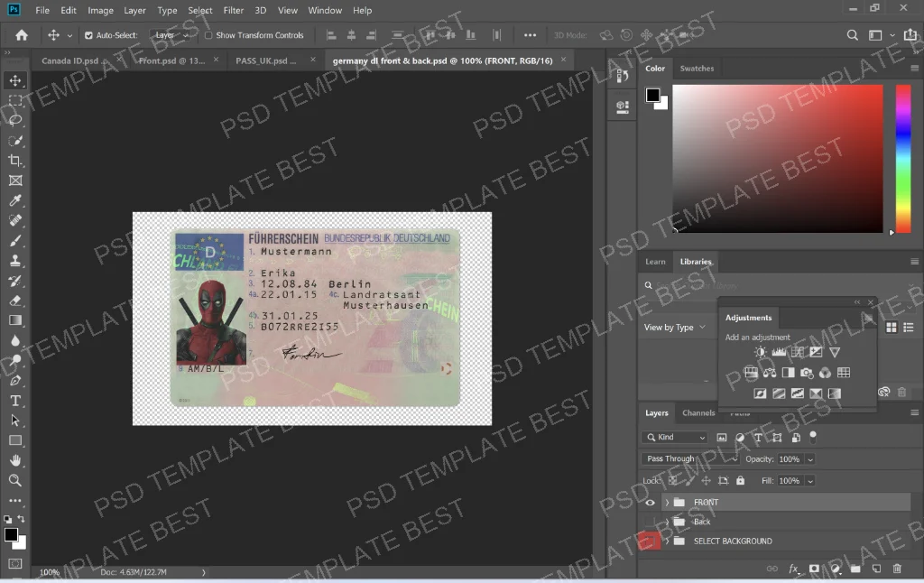The height and width of the screenshot is (583, 924).
Task: Select the Hand tool
Action: [x=15, y=460]
